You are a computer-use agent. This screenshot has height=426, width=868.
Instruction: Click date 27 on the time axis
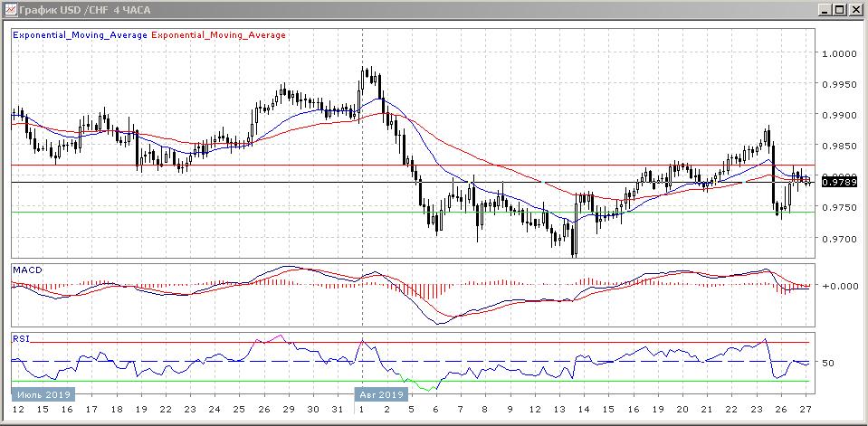(x=805, y=410)
